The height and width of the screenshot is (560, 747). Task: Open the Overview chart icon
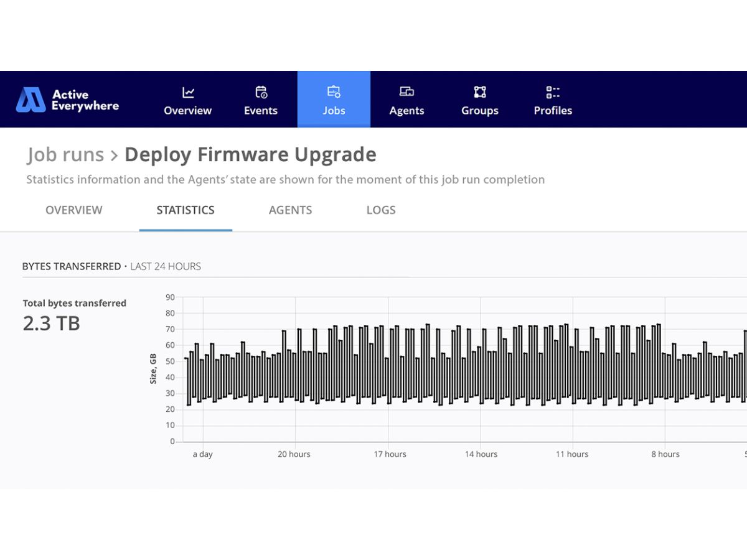188,92
